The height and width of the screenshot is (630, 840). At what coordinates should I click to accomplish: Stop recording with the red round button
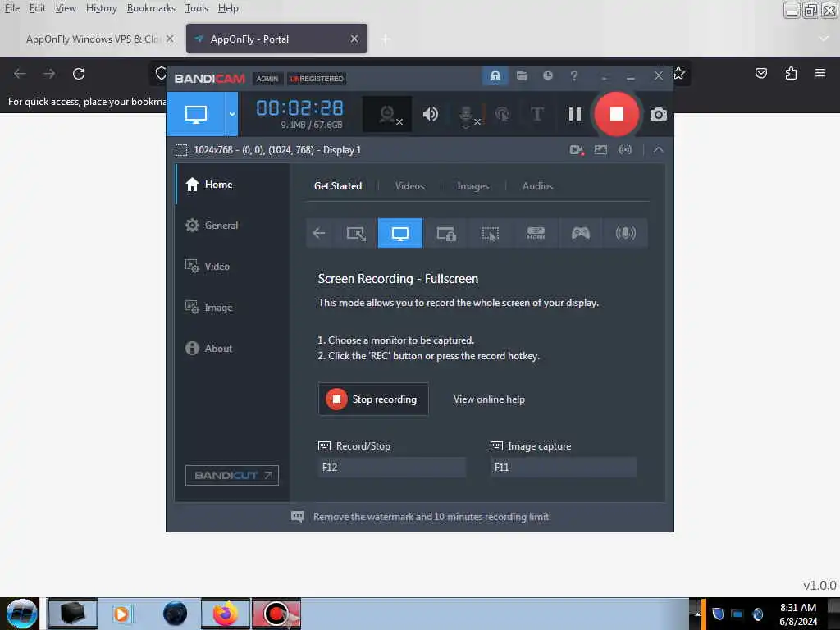tap(616, 113)
